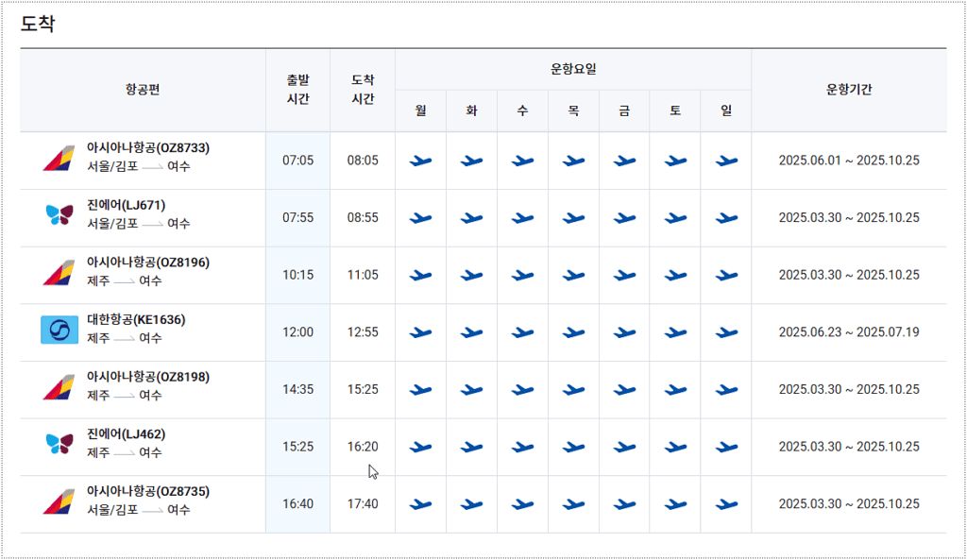
Task: Click the 운항기간 column header
Action: tap(849, 90)
